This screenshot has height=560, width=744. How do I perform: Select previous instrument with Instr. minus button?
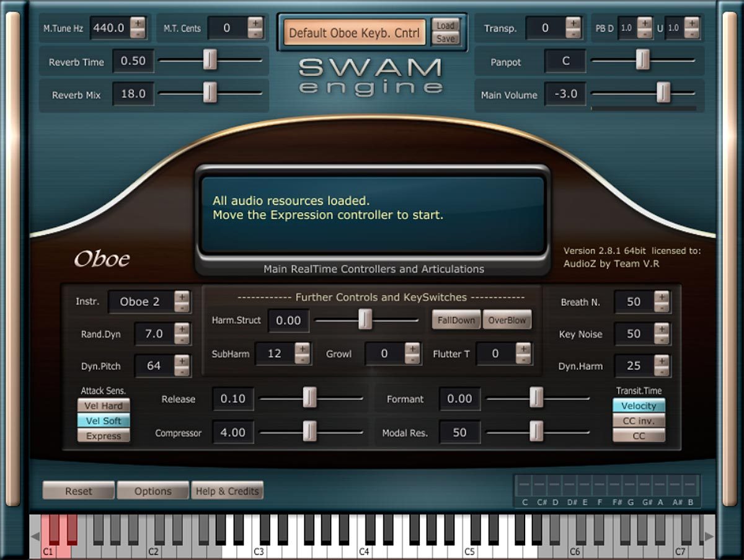[x=182, y=308]
